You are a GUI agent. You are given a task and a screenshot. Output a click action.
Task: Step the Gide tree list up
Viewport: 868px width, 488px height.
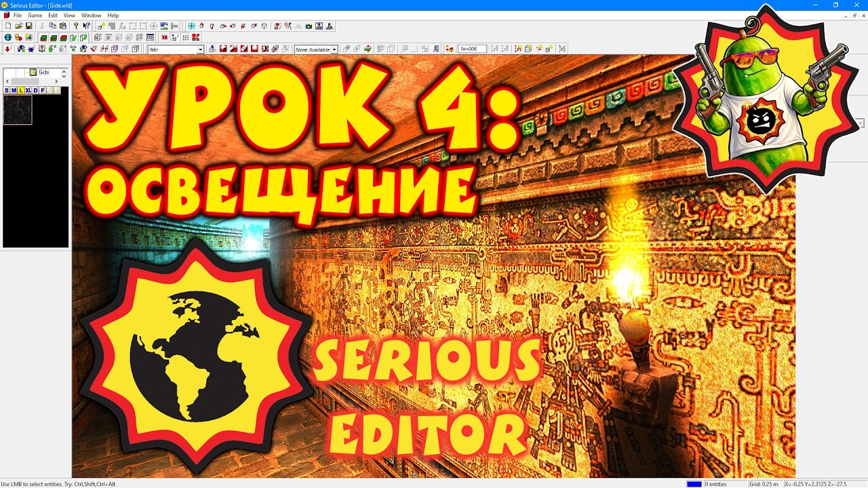[x=64, y=70]
